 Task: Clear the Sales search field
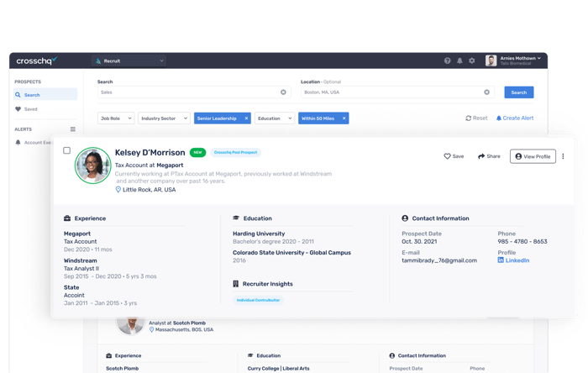point(283,92)
